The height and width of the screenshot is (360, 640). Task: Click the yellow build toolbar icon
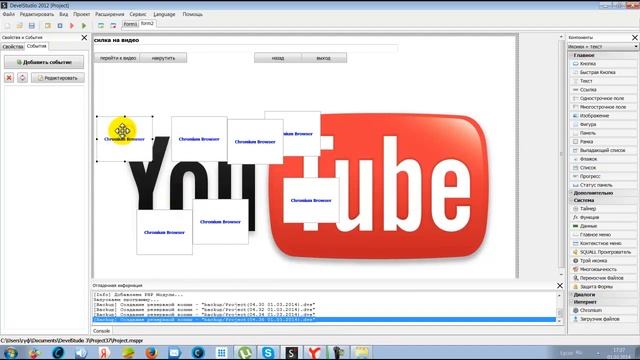(x=48, y=26)
